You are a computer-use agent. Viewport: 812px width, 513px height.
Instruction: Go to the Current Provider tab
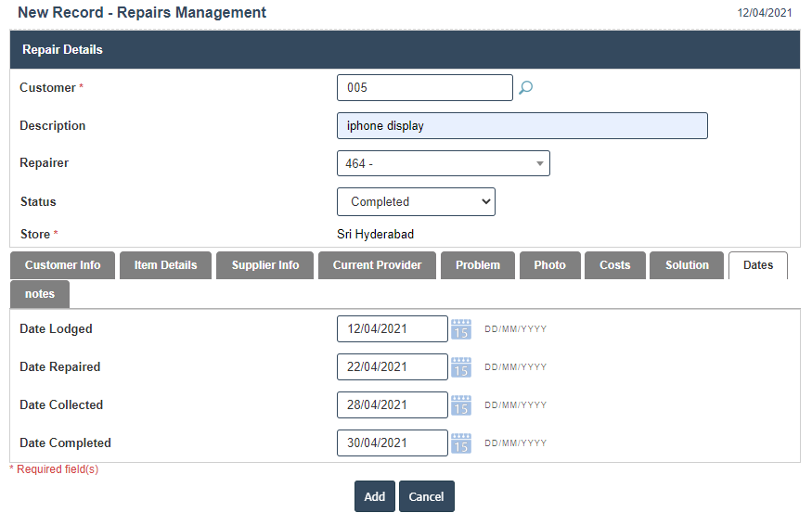click(x=377, y=265)
